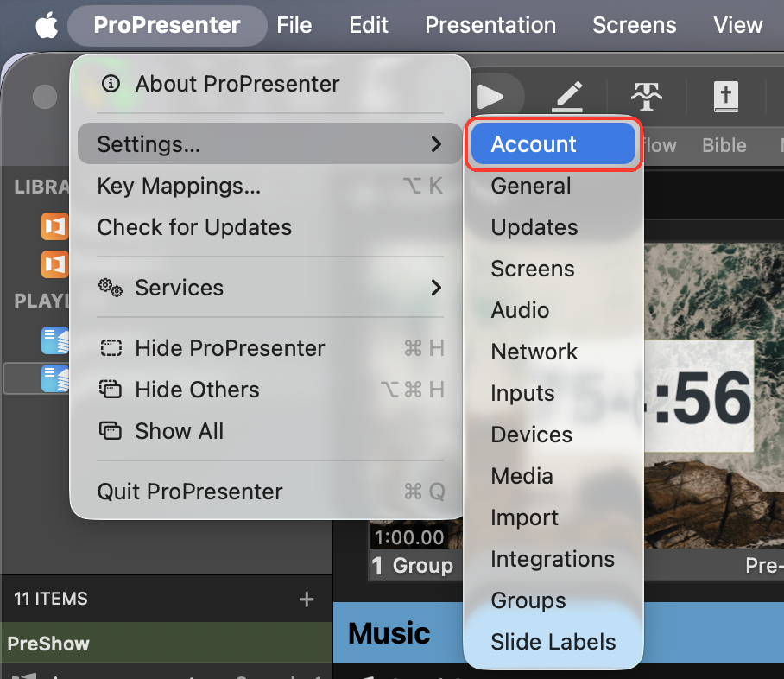Open the Apple menu

[x=47, y=25]
